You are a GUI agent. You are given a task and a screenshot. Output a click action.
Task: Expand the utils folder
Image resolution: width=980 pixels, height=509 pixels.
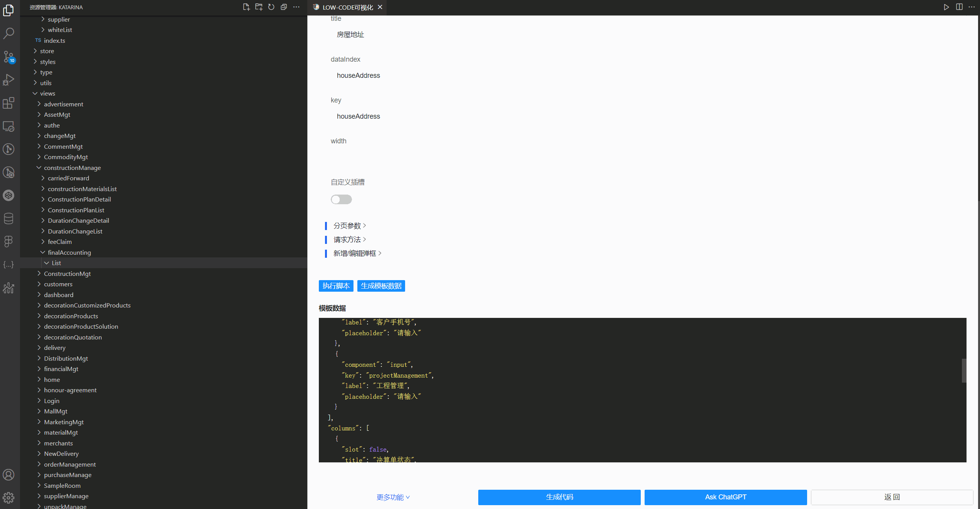tap(46, 83)
